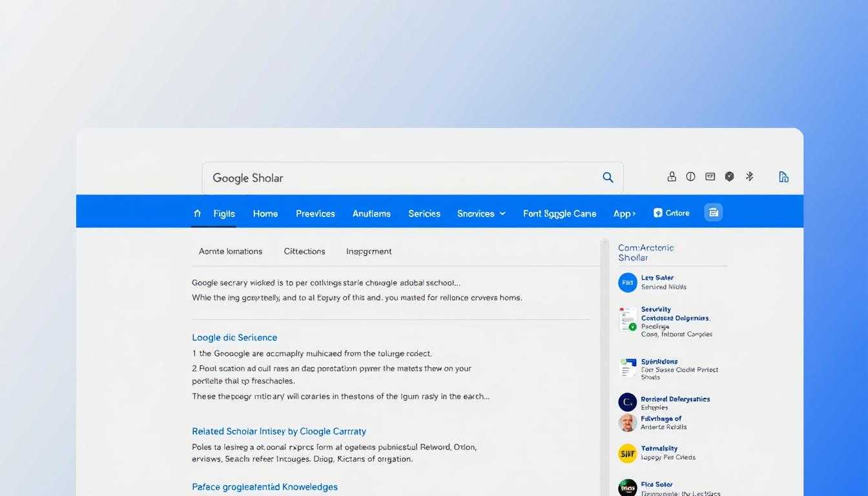The image size is (868, 496).
Task: Open the Syenridons document icon
Action: 628,368
